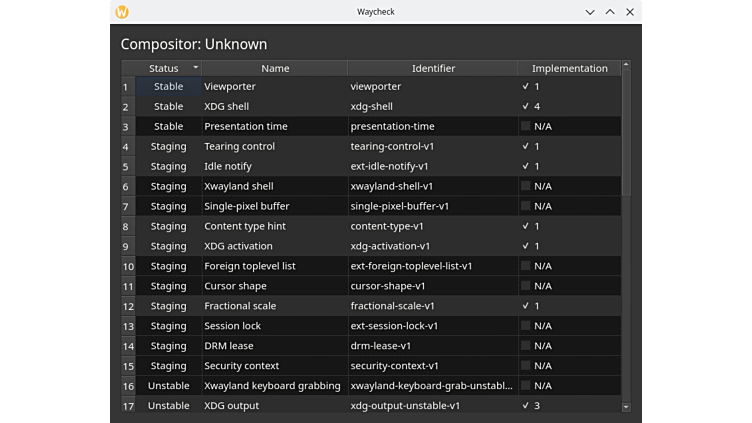This screenshot has height=423, width=752.
Task: Maximize the Waycheck window
Action: click(610, 12)
